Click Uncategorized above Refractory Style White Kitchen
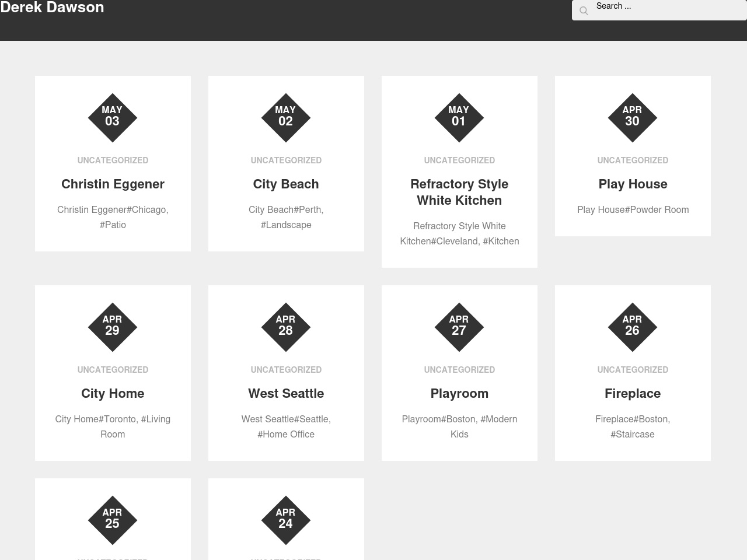 (x=459, y=160)
